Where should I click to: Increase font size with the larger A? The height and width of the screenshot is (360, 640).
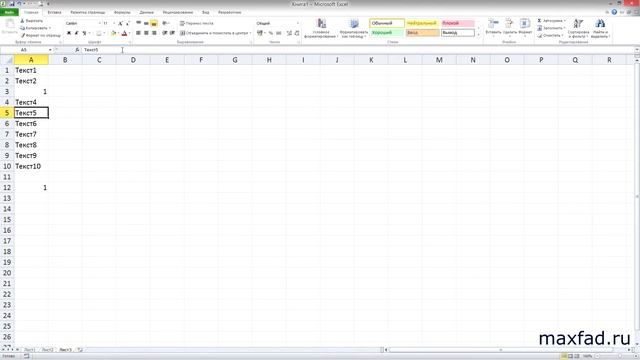120,23
